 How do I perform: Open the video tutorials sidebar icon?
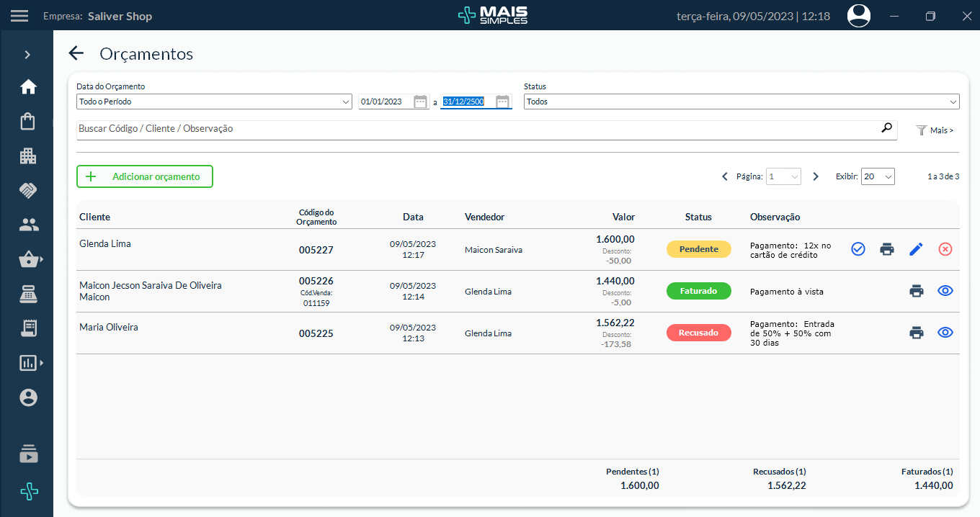(x=28, y=454)
